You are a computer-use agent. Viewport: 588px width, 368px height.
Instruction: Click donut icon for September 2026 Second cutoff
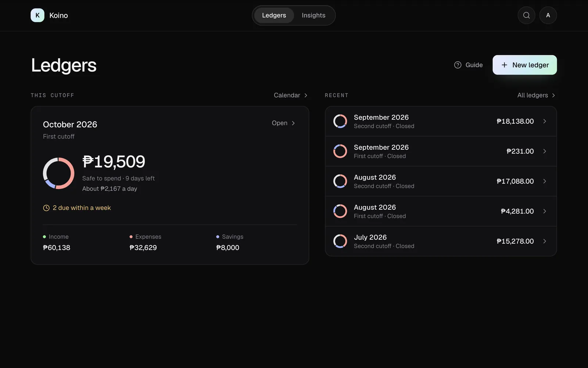tap(340, 121)
